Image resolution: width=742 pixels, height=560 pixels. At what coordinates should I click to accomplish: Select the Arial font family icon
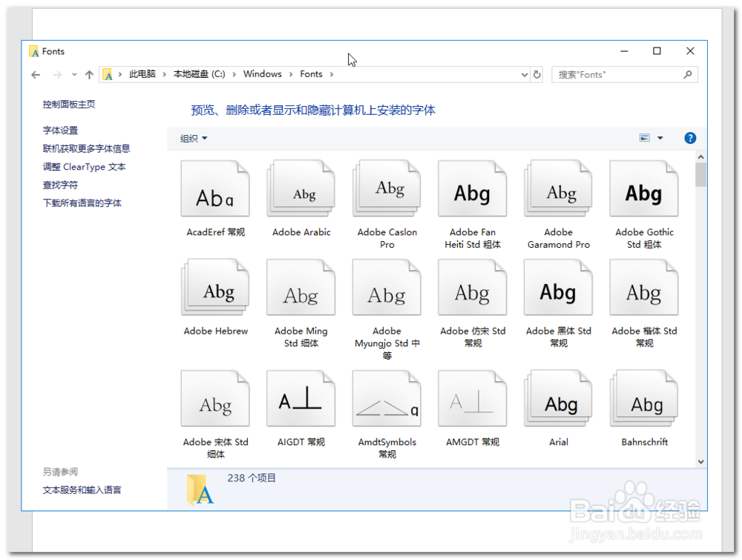559,398
